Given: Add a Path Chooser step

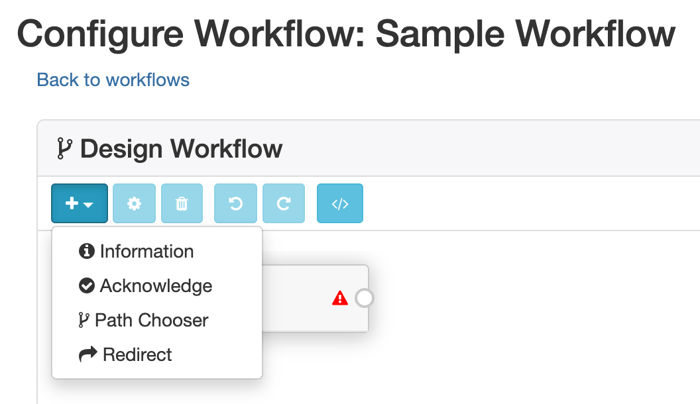Looking at the screenshot, I should pos(151,320).
